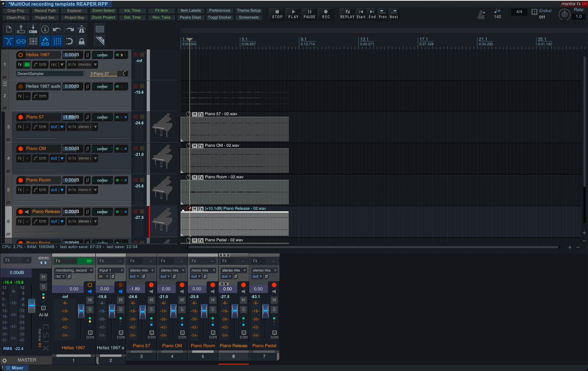588x371 pixels.
Task: Disarm recording on Piano 57 track
Action: [x=21, y=117]
